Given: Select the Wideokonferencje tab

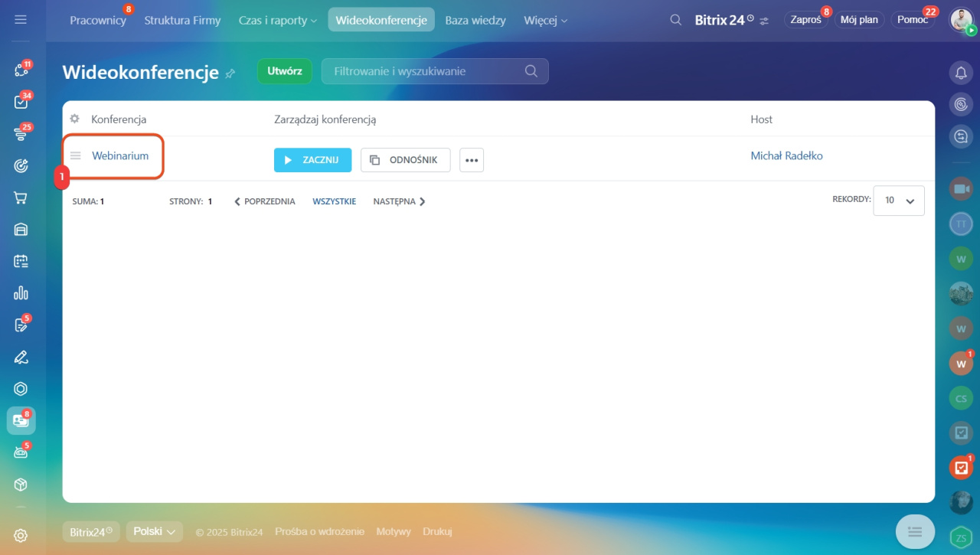Looking at the screenshot, I should [381, 20].
